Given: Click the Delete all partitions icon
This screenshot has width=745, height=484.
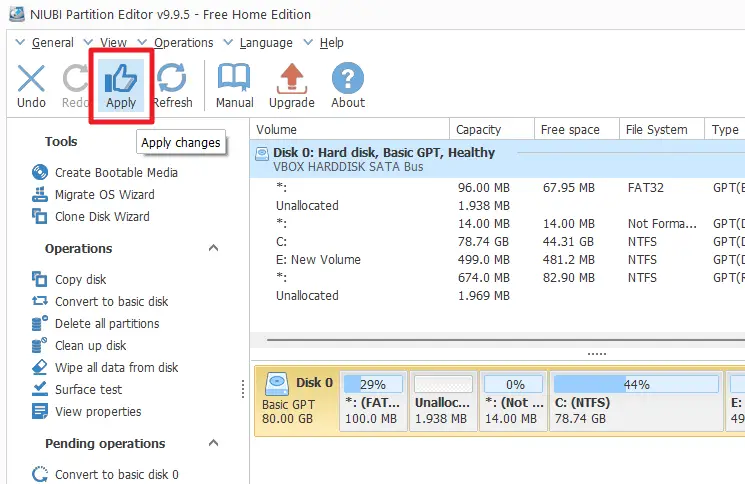Looking at the screenshot, I should click(40, 323).
